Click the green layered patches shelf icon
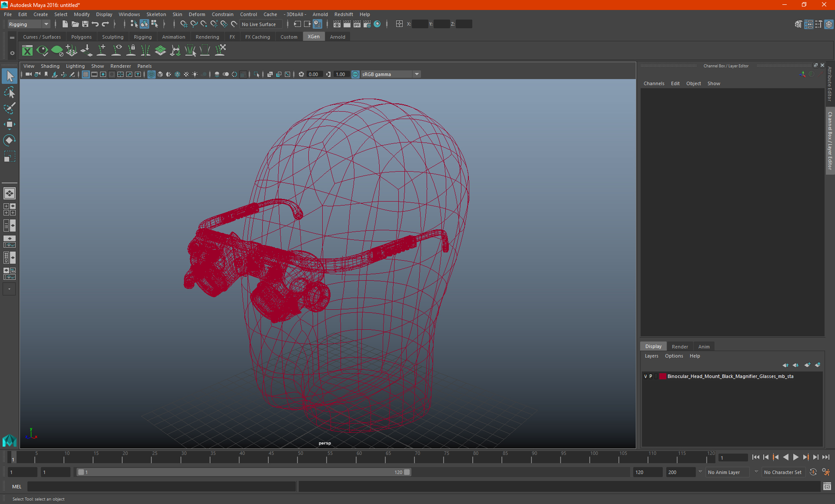 (x=160, y=51)
